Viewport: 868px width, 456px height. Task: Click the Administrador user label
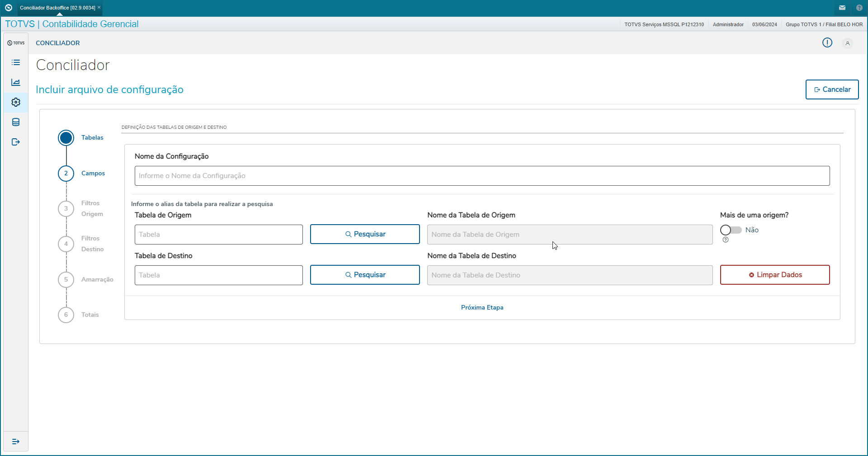[728, 24]
